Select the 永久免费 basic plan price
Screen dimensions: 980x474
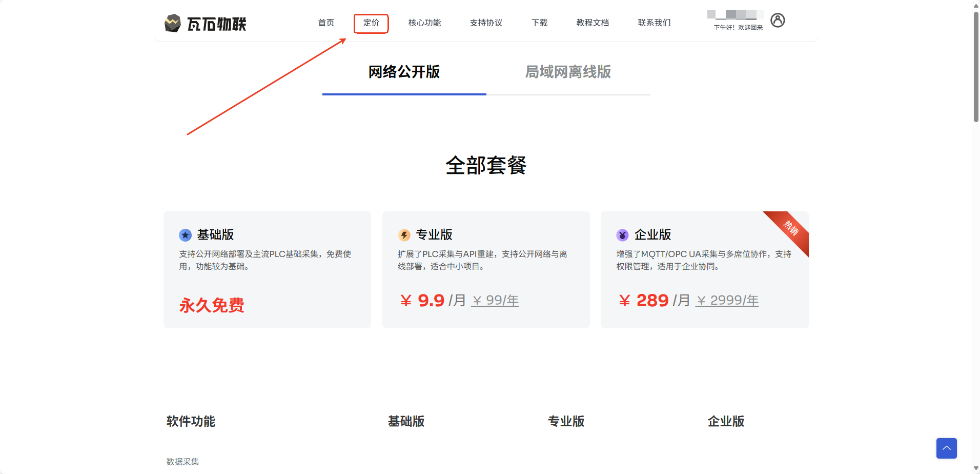tap(212, 305)
